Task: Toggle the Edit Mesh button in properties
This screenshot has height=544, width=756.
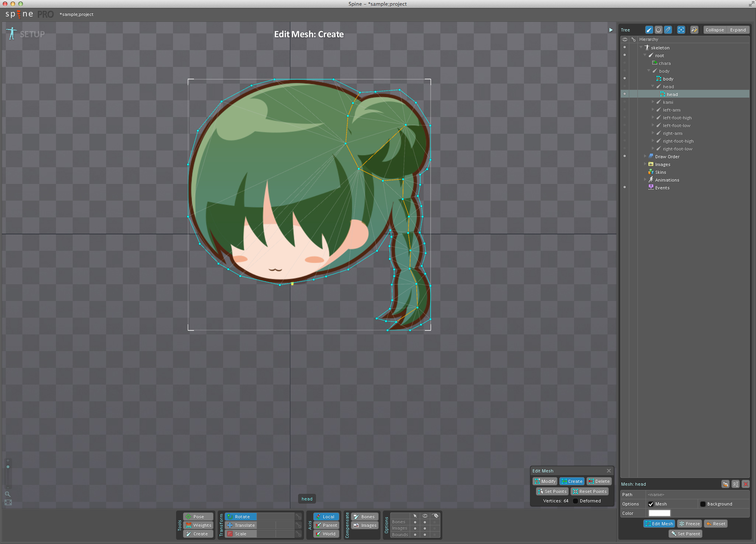Action: point(659,524)
